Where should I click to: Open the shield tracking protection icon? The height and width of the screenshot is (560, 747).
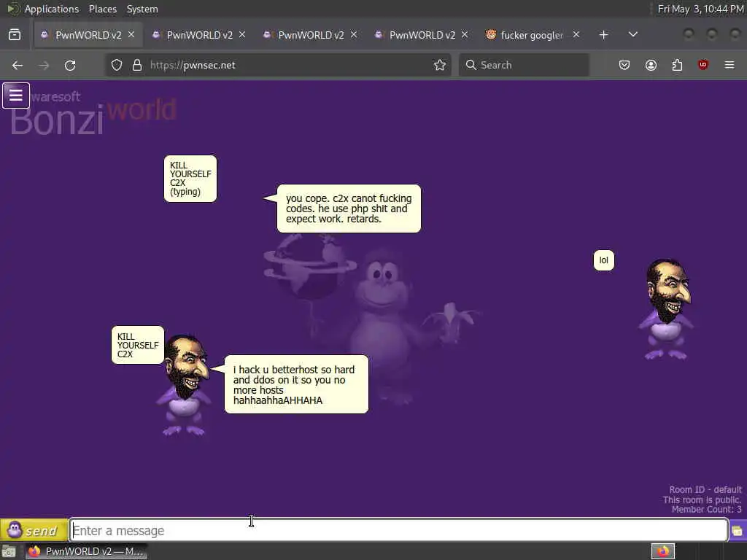point(117,65)
